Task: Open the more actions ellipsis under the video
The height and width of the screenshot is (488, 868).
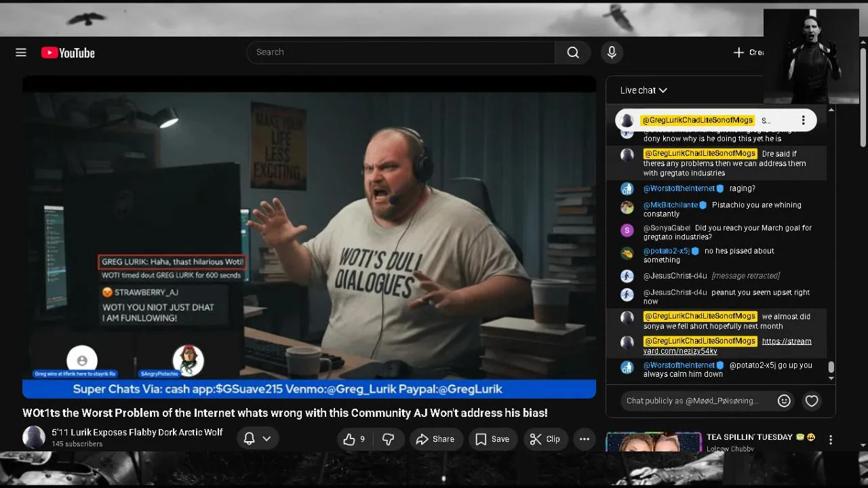Action: point(585,439)
